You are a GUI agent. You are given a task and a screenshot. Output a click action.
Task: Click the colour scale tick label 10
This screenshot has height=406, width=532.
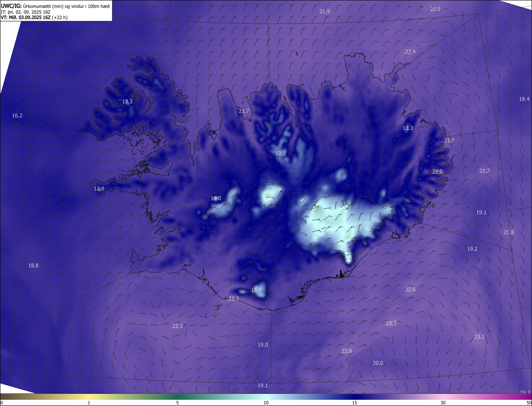[x=266, y=403]
